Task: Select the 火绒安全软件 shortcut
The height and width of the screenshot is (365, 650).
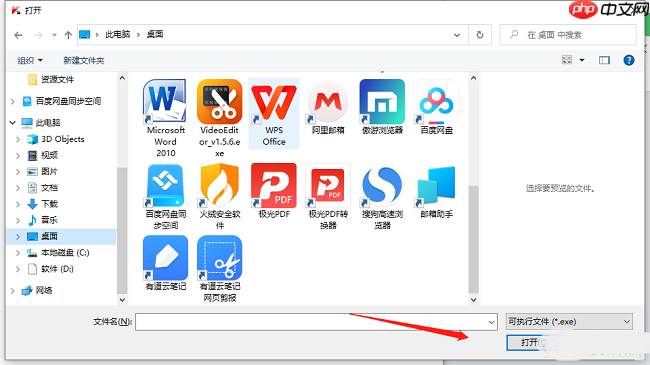Action: pos(219,197)
